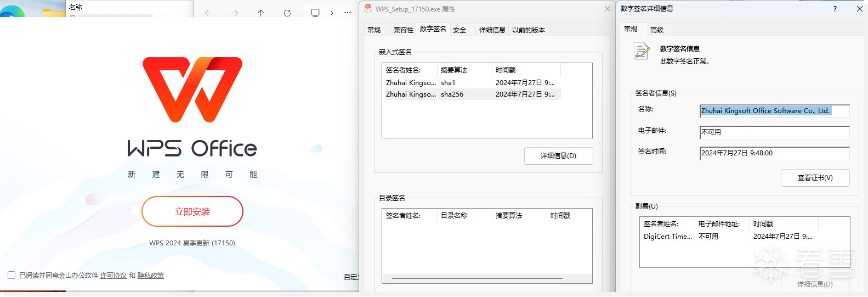Image resolution: width=868 pixels, height=297 pixels.
Task: Check the license agreement checkbox
Action: (x=12, y=275)
